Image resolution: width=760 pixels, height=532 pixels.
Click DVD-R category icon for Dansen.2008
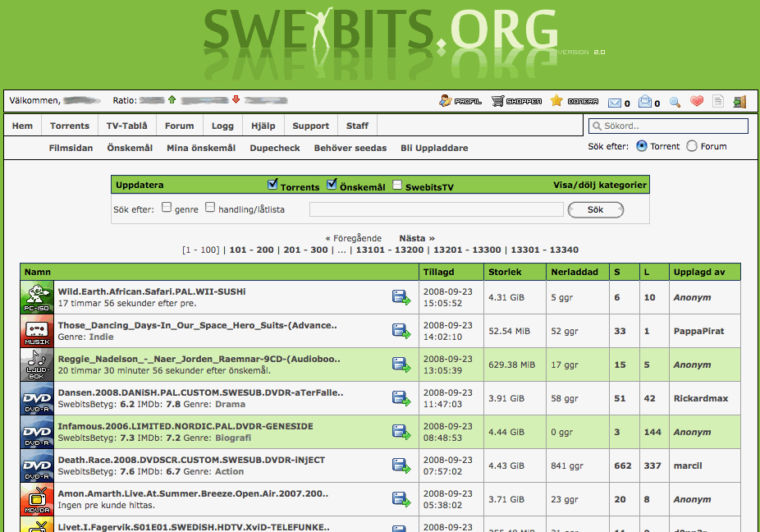point(37,398)
